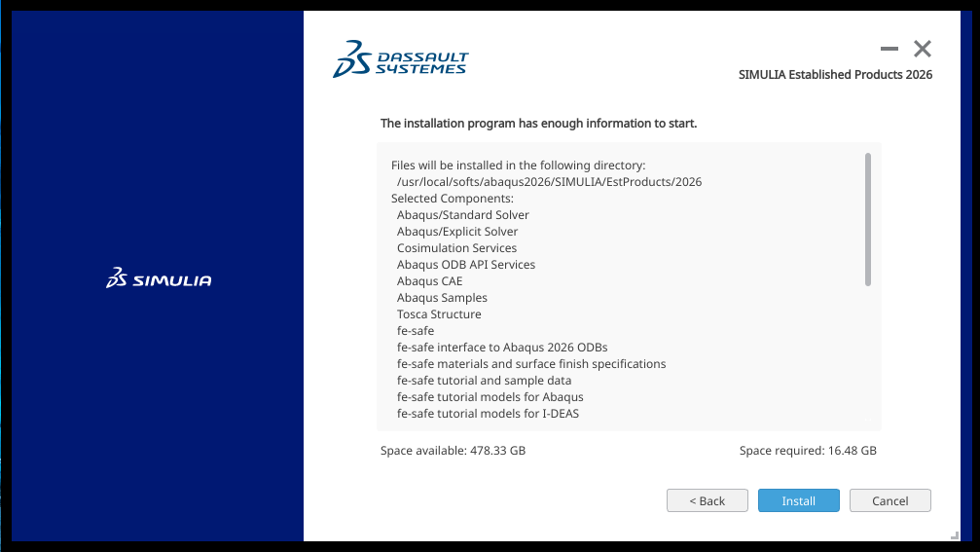Click 'fe-safe tutorial models for Abaqus'
Screen dimensions: 980x552
point(490,397)
